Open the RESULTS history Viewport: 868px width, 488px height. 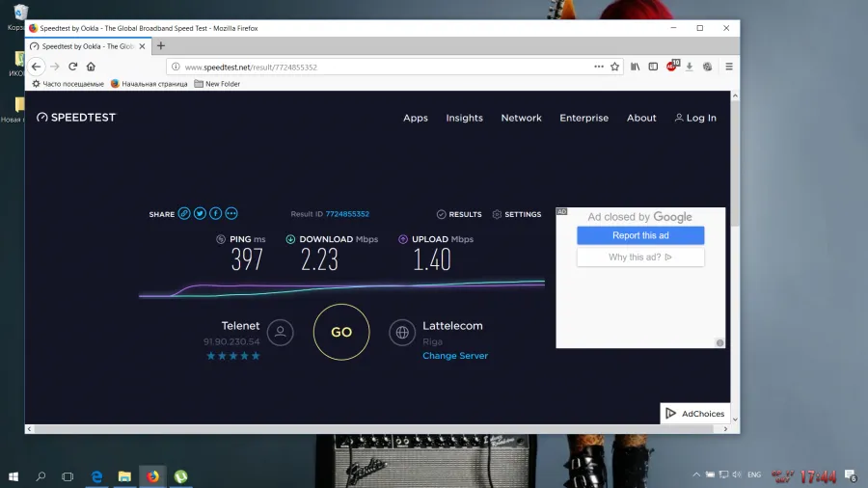click(x=459, y=214)
